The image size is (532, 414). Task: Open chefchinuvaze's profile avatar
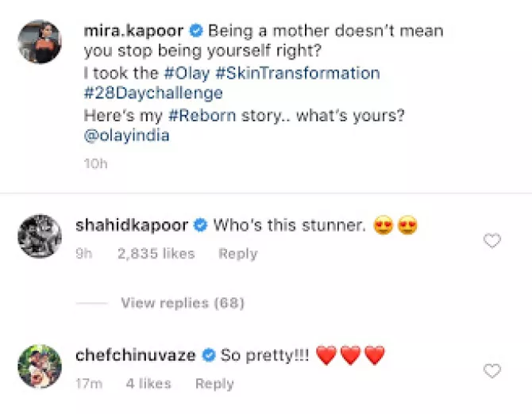[39, 366]
